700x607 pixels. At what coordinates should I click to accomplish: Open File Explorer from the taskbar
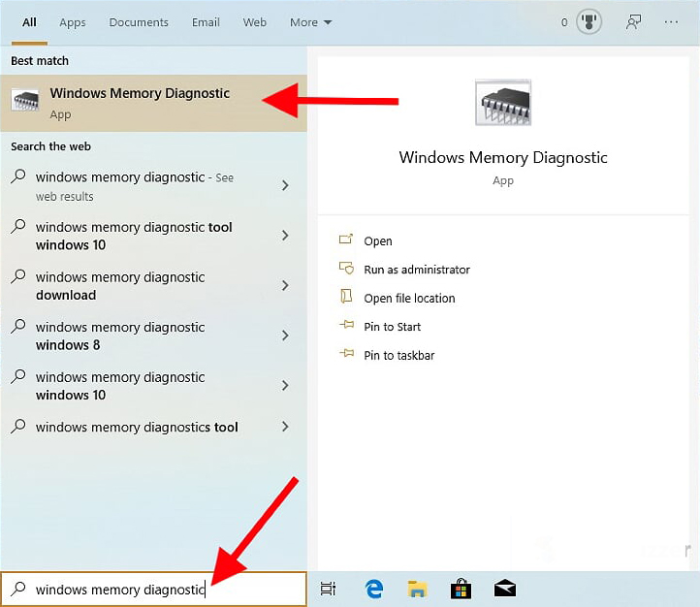pos(418,590)
